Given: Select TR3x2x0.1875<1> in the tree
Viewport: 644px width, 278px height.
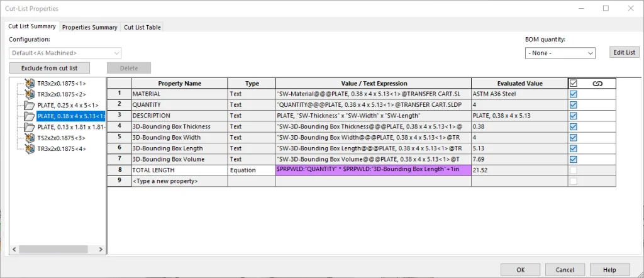Looking at the screenshot, I should click(62, 84).
